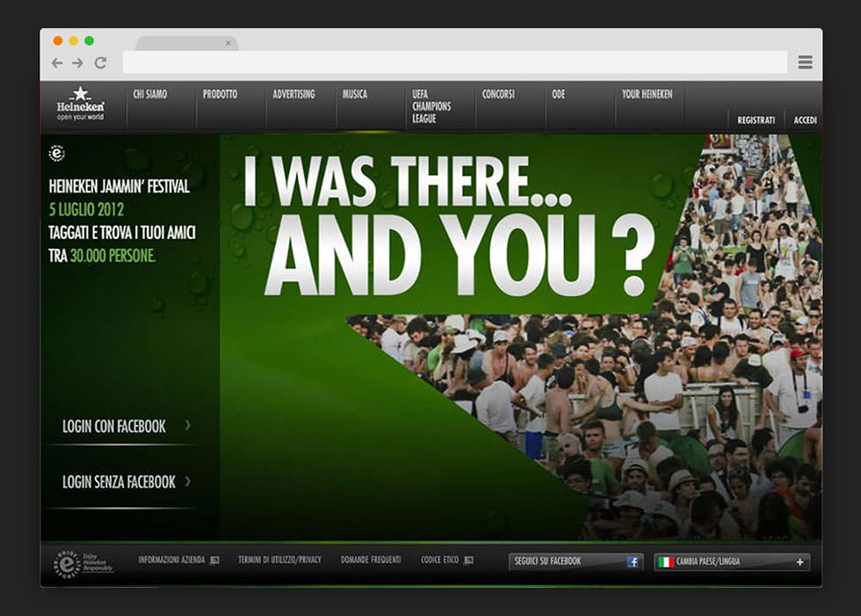The image size is (861, 616).
Task: Open the Advertising menu
Action: pyautogui.click(x=293, y=94)
